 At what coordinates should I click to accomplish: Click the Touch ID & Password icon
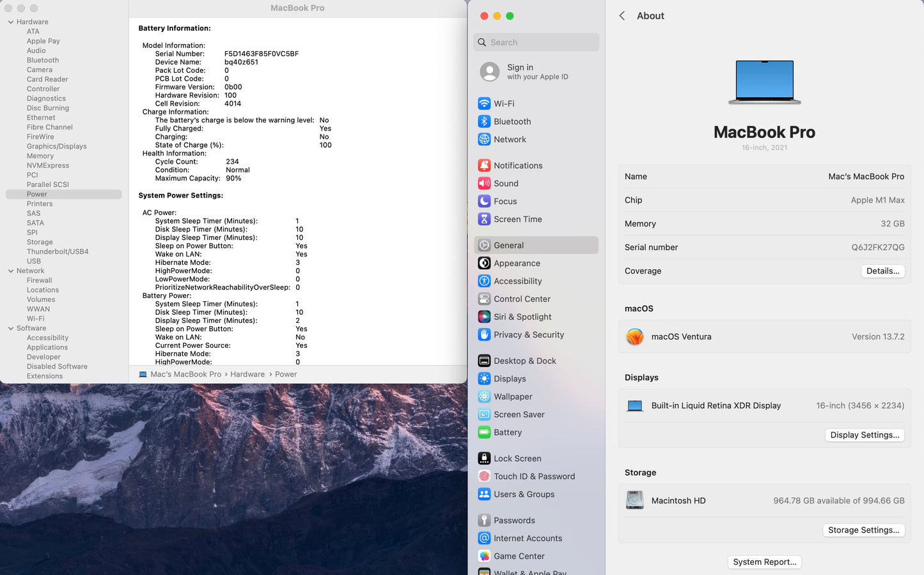coord(484,477)
